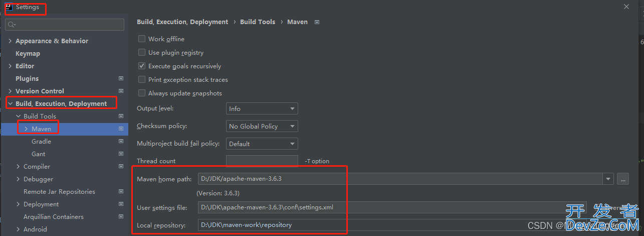Select Keymap in the settings tree
Screen dimensions: 644x236
coord(28,53)
